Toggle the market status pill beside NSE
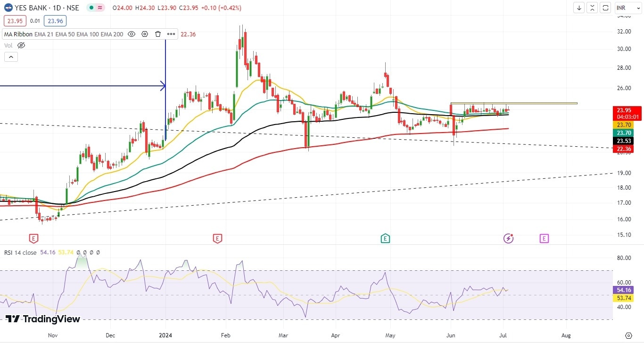This screenshot has height=343, width=644. point(94,8)
